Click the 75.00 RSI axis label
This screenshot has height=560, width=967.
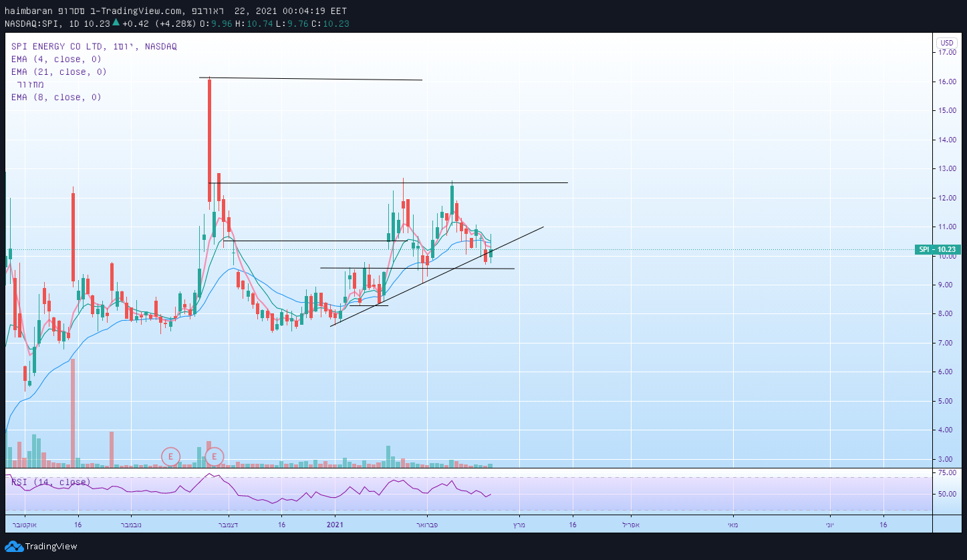946,472
